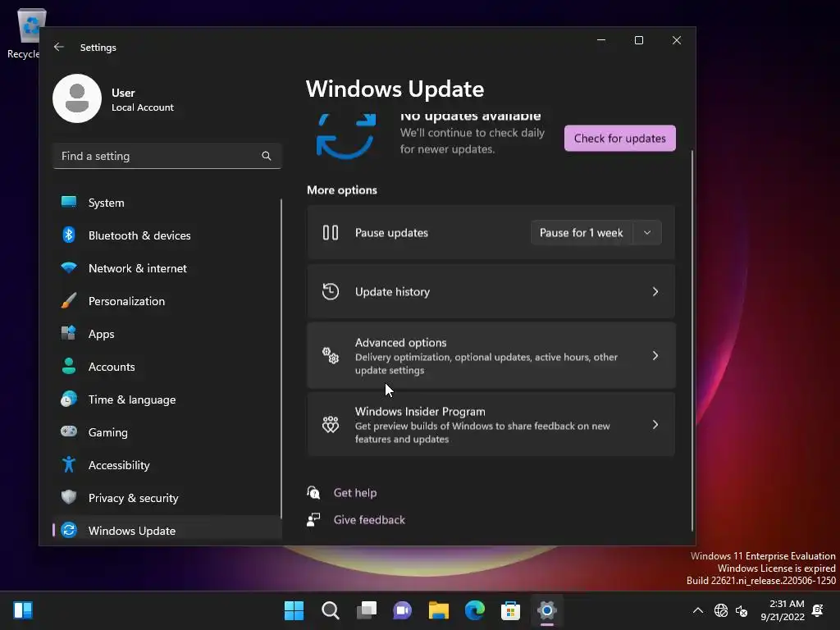Open the Widgets panel on taskbar
The width and height of the screenshot is (840, 630).
click(x=23, y=610)
